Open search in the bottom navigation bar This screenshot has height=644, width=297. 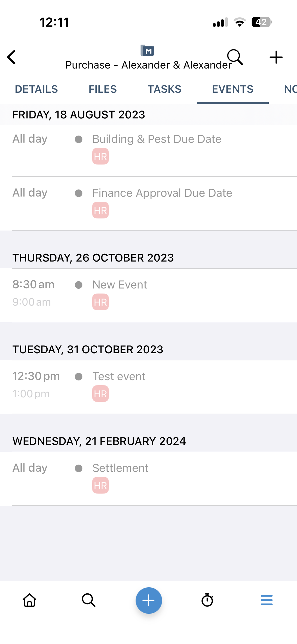[x=89, y=600]
